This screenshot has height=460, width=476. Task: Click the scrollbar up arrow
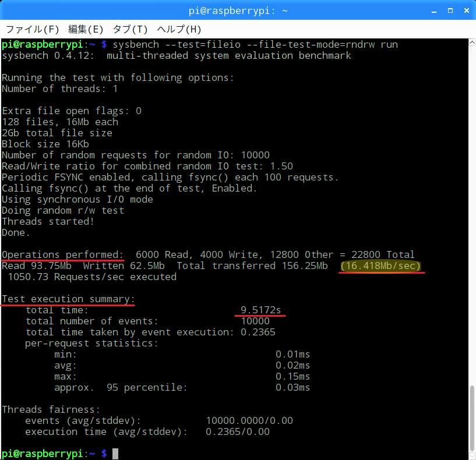472,43
